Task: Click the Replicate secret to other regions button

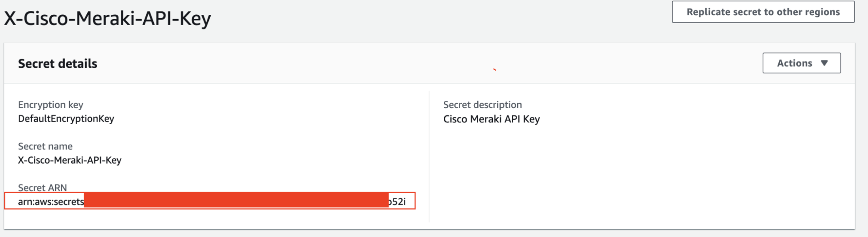Action: 763,12
